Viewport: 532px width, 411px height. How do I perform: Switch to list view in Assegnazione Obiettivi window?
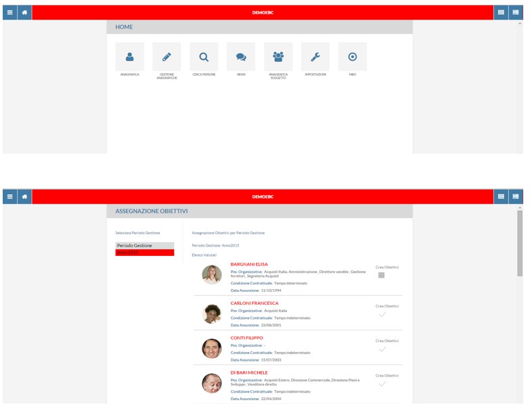tap(516, 196)
